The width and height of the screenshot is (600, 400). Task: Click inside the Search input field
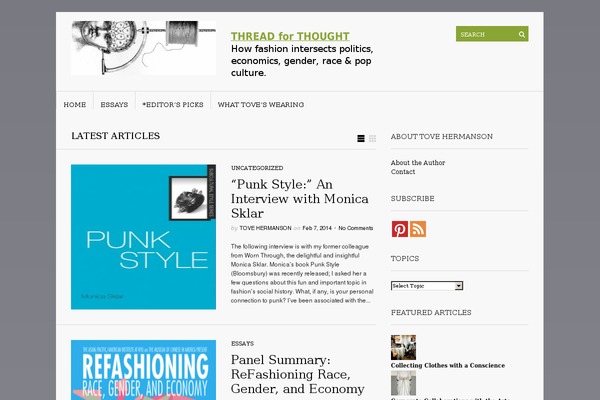(x=486, y=34)
